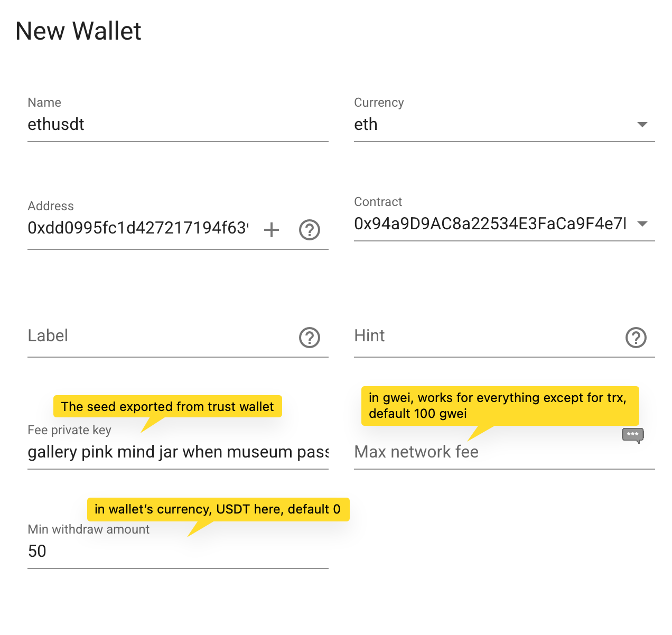Click the 'New Wallet' heading
Screen dimensions: 672x635
(78, 31)
